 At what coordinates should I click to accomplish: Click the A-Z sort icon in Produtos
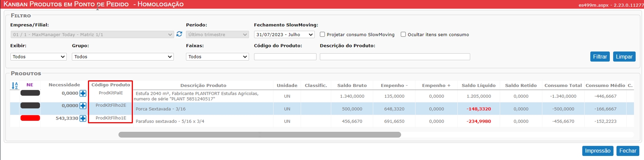click(15, 86)
